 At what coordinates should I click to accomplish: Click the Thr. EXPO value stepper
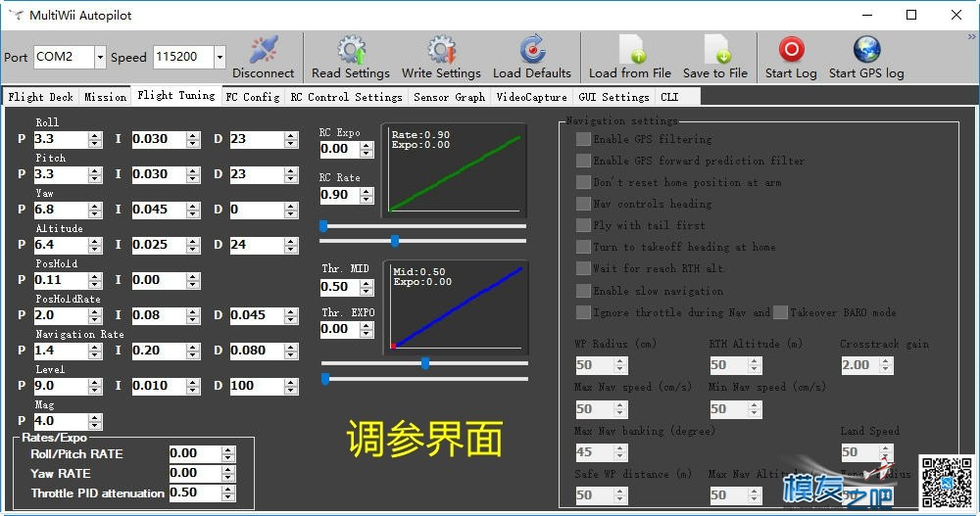367,329
